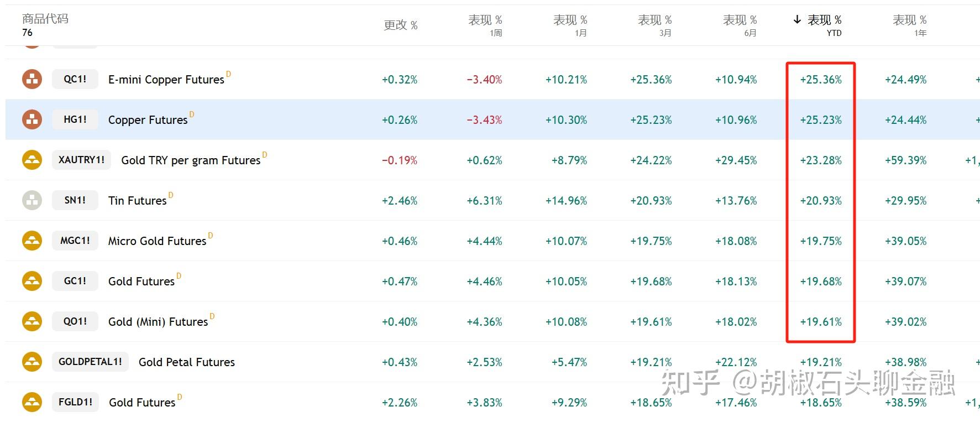This screenshot has width=980, height=422.
Task: Click the gold logo icon beside FGLD1!
Action: (32, 402)
